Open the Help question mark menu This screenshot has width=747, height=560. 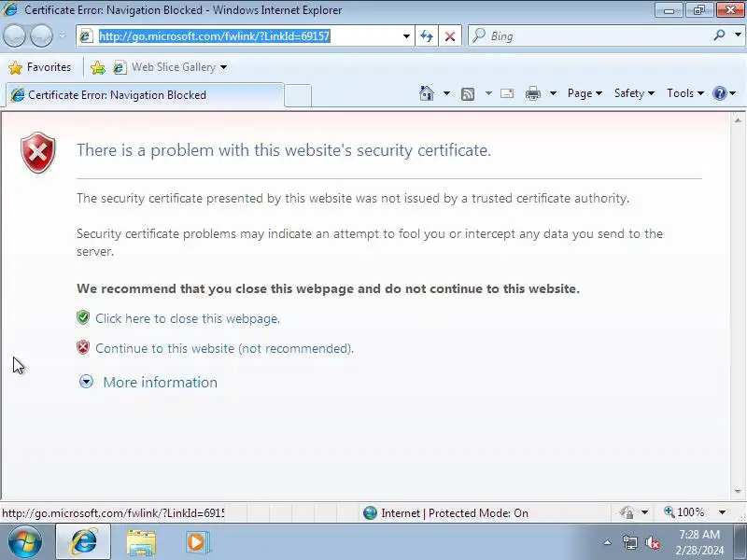(725, 93)
